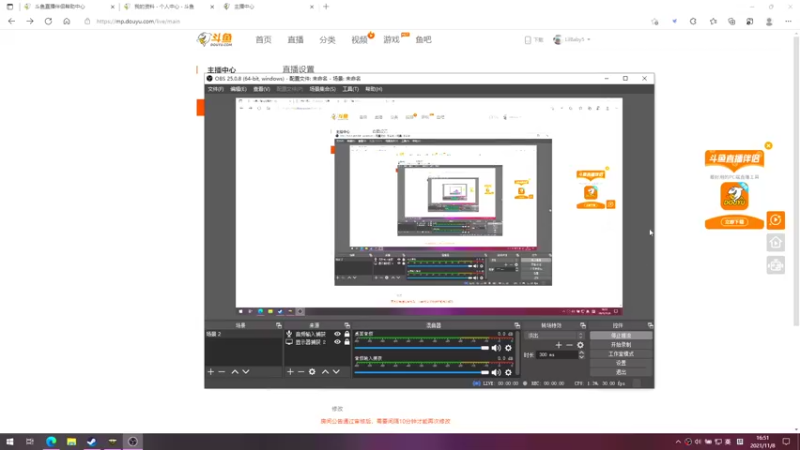Open the 编辑(E) menu in OBS
This screenshot has width=800, height=450.
coord(238,89)
